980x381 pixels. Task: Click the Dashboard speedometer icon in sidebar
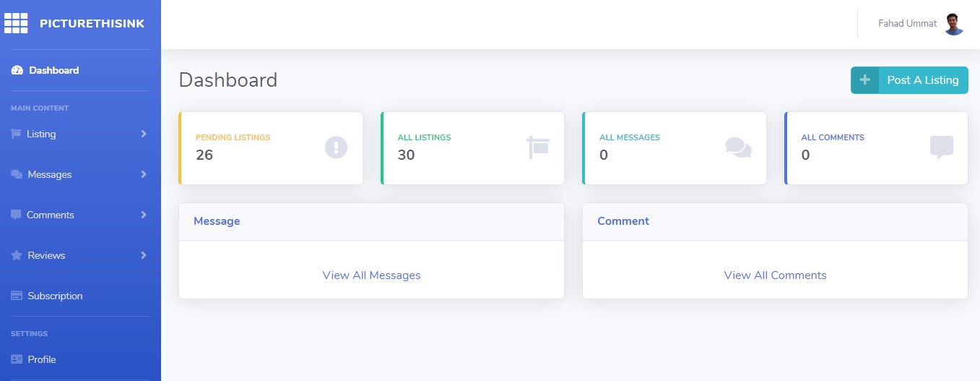pyautogui.click(x=18, y=71)
